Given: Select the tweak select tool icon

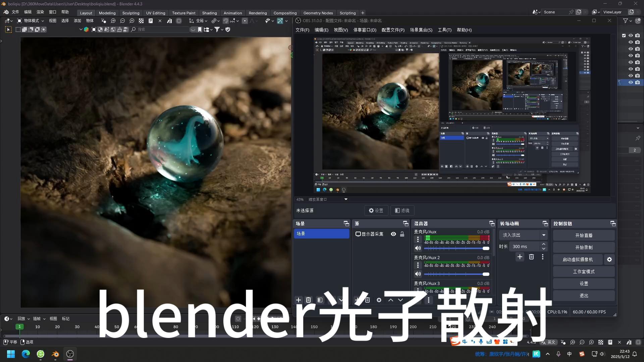Looking at the screenshot, I should pyautogui.click(x=8, y=29).
